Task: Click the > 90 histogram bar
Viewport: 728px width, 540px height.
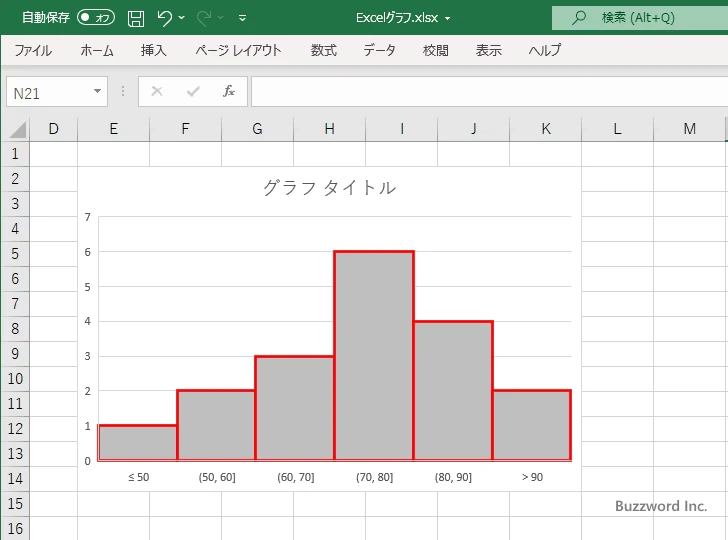Action: pos(532,425)
